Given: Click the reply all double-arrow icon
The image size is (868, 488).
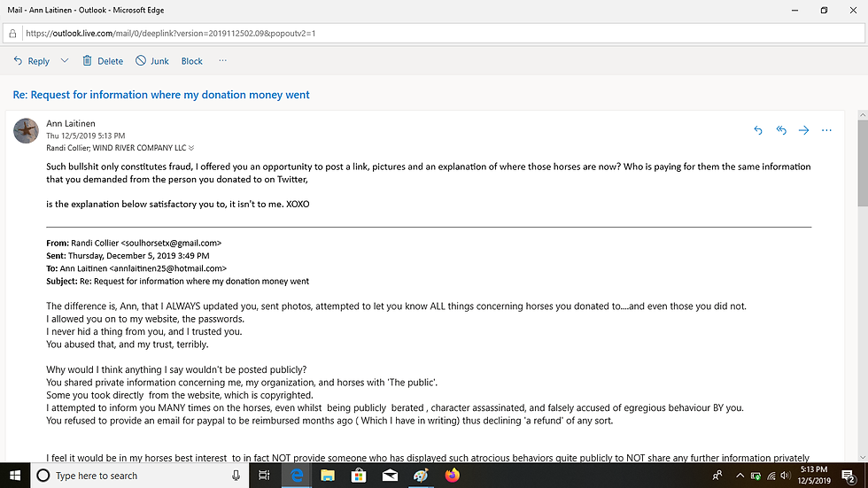Looking at the screenshot, I should pos(781,130).
